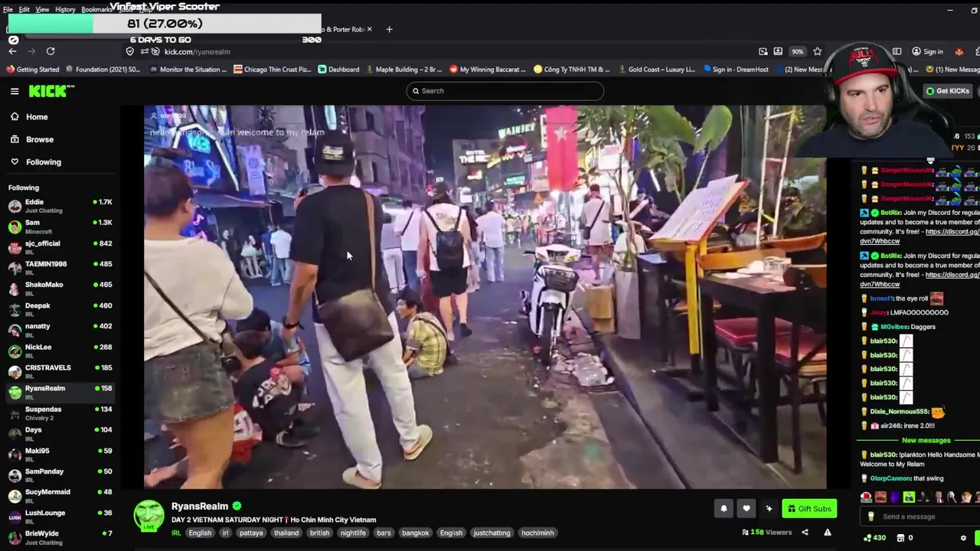
Task: Open the View menu
Action: click(42, 9)
